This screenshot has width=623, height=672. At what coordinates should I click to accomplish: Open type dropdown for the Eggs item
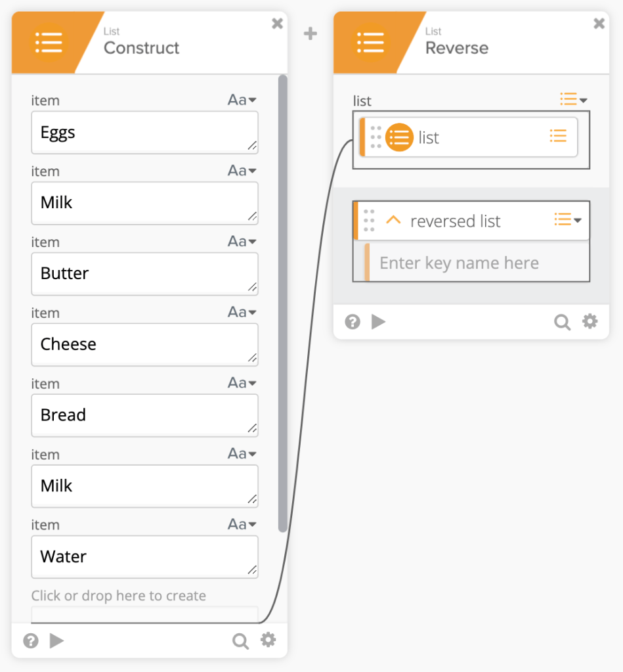click(x=242, y=100)
